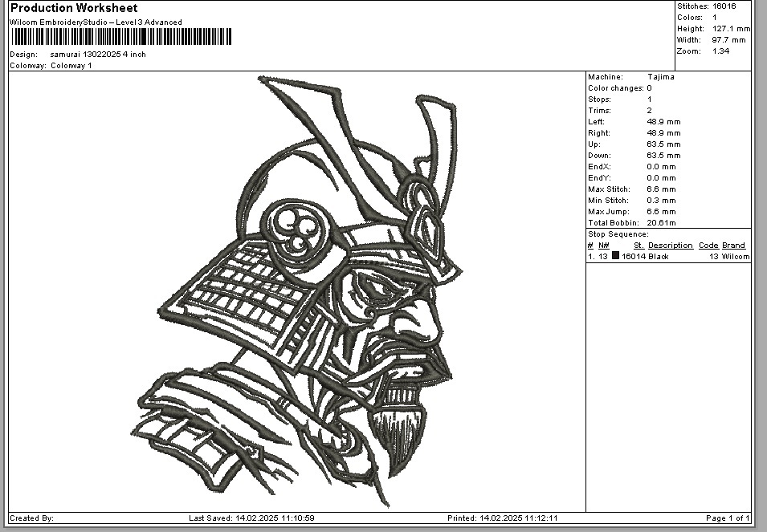Click the Brand column header

click(733, 246)
